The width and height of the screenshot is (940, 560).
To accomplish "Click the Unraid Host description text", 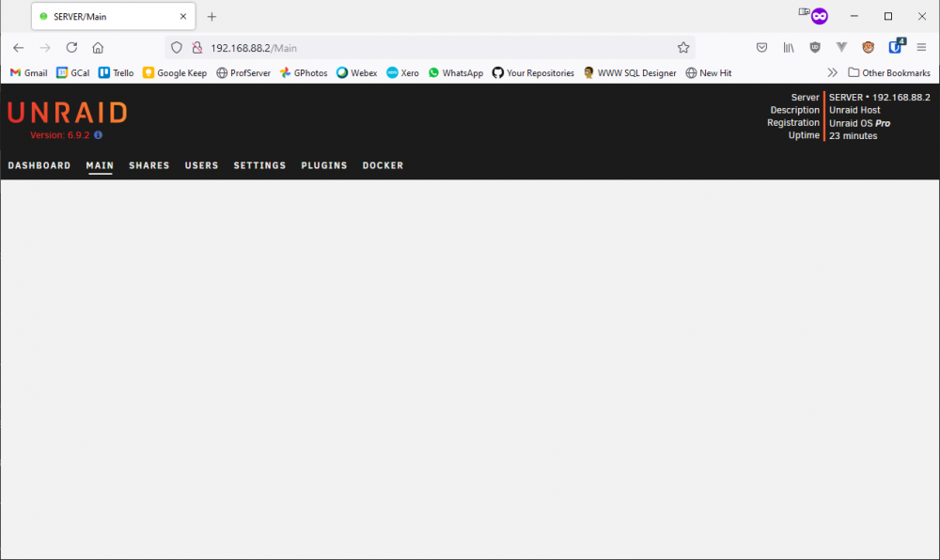I will point(854,110).
